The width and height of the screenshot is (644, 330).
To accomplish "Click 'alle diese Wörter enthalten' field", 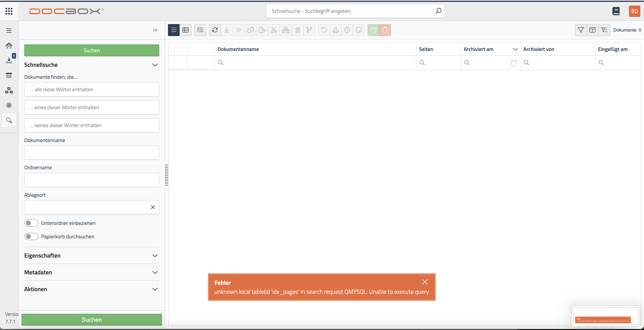I will [x=92, y=89].
